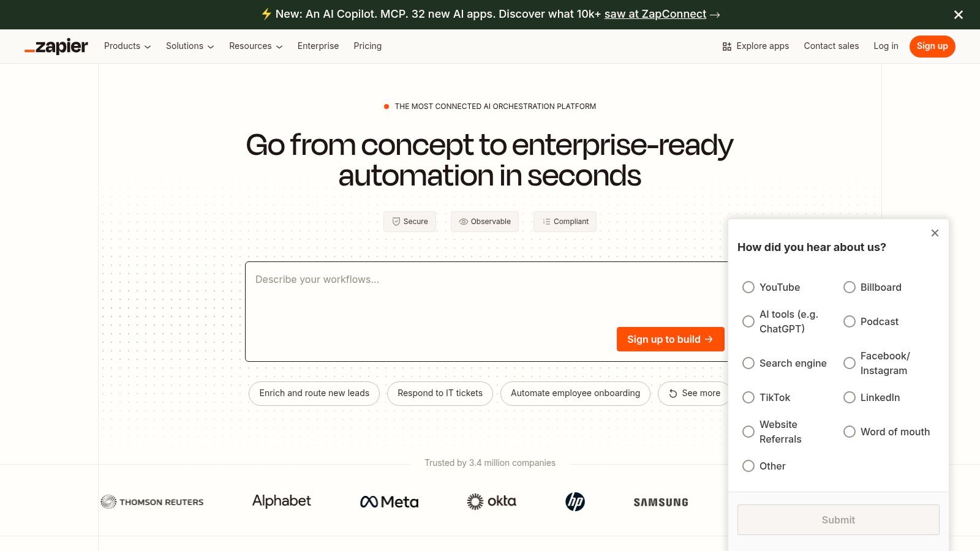Click the shield icon on Secure badge
Image resolution: width=980 pixels, height=551 pixels.
(396, 222)
